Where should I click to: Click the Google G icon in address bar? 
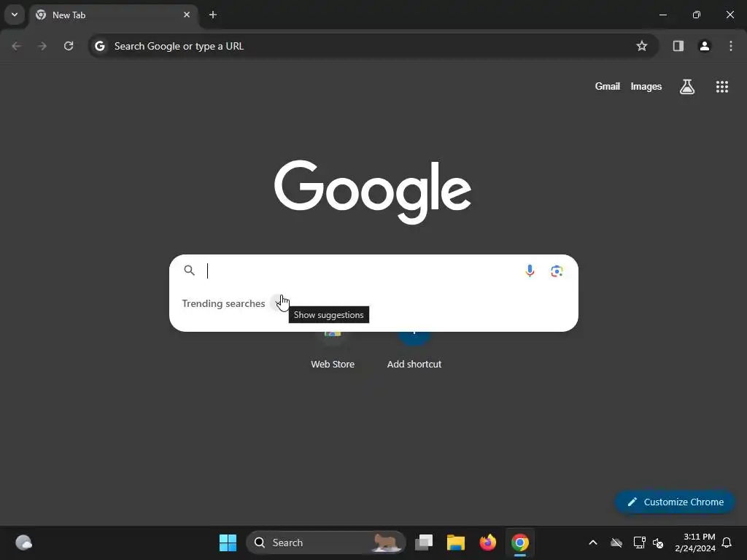tap(99, 46)
